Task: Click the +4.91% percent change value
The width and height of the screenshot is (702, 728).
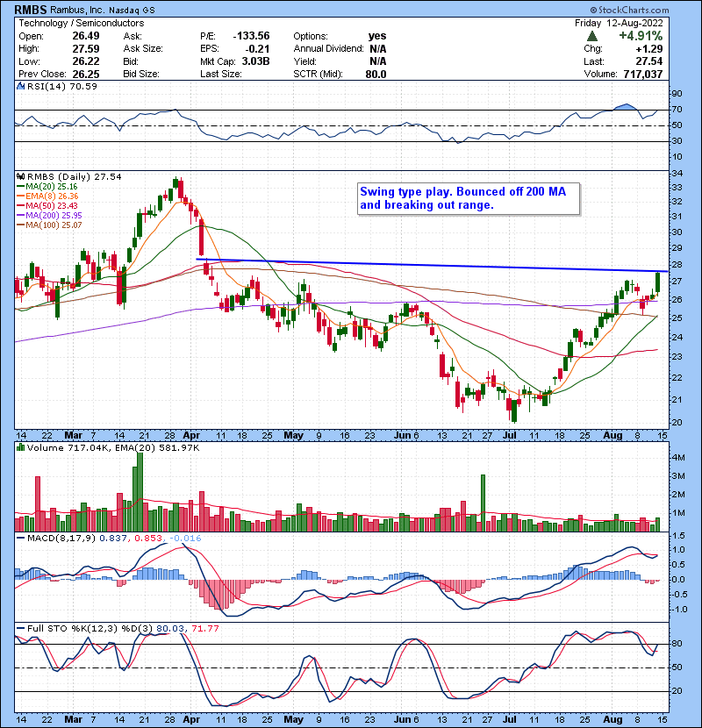Action: [x=641, y=36]
